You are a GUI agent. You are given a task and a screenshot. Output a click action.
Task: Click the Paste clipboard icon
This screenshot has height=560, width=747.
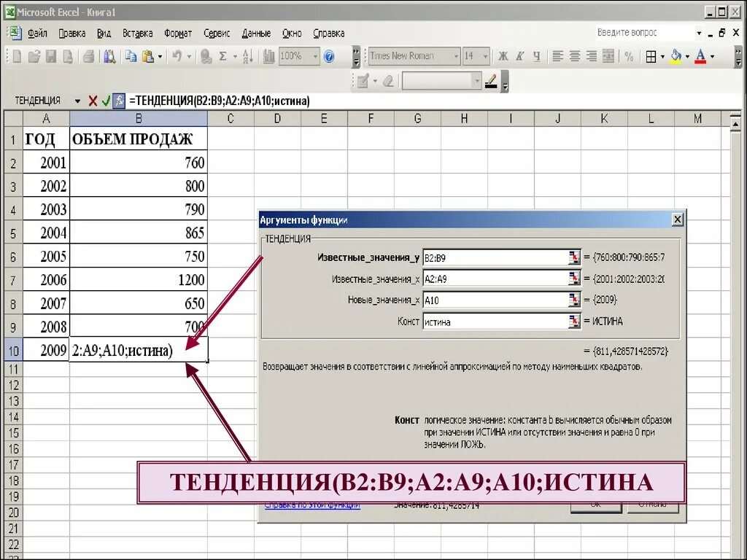[148, 57]
